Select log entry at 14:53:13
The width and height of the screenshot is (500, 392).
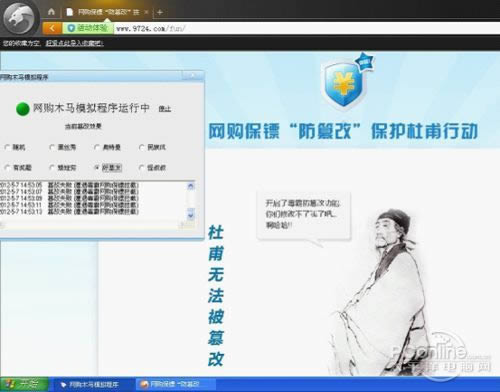pos(69,211)
